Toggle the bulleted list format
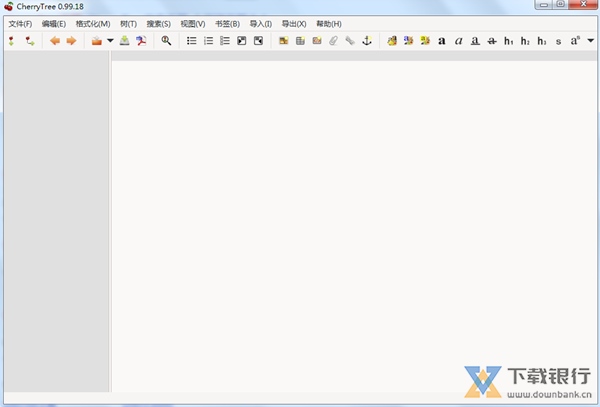The image size is (600, 407). click(x=192, y=41)
